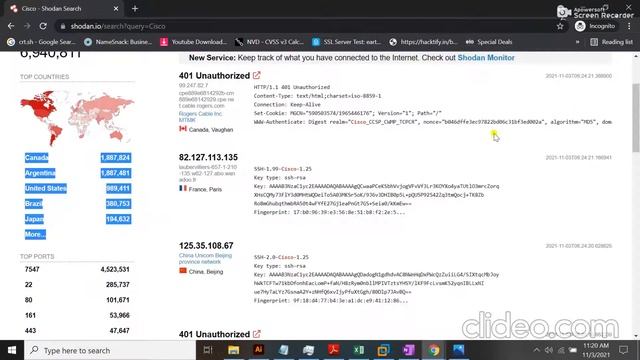640x360 pixels.
Task: Click China Unicom Beijing province network link
Action: 205,258
